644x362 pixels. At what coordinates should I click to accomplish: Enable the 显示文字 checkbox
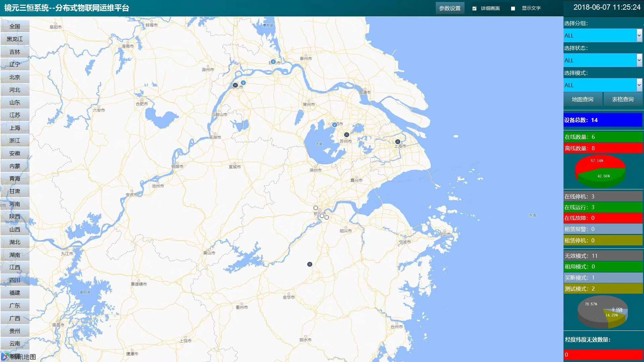(513, 8)
